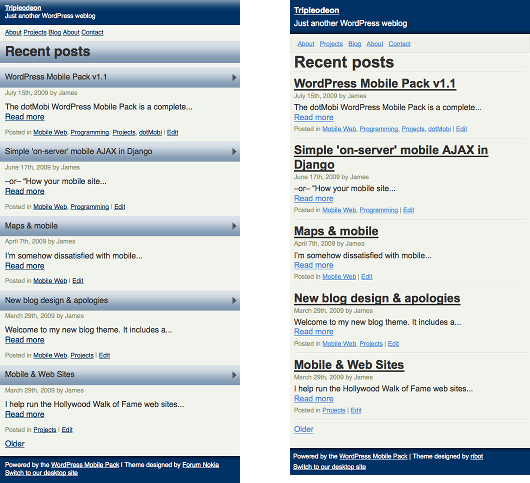The width and height of the screenshot is (530, 483).
Task: Click the dotMobi category link in left layout
Action: coord(150,132)
